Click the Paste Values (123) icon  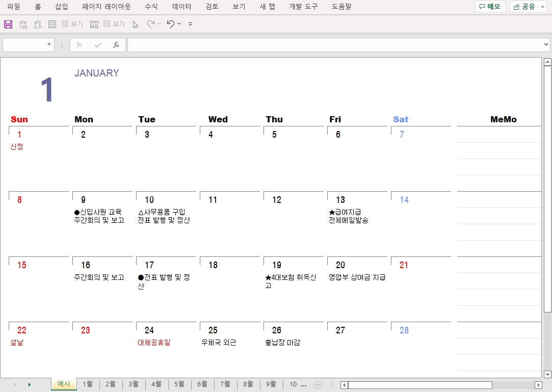point(23,24)
